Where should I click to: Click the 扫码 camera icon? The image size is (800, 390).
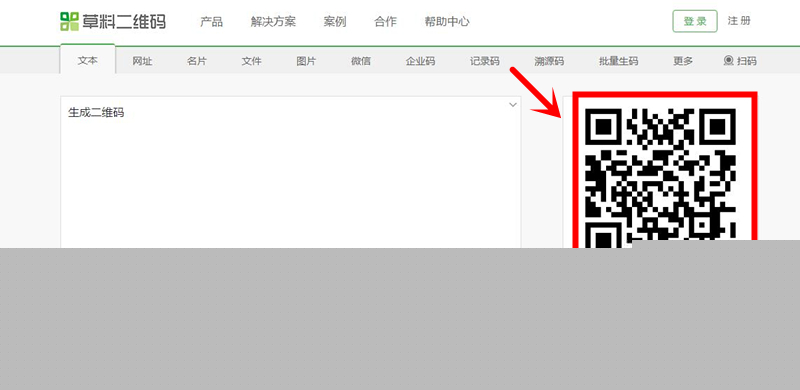coord(729,61)
